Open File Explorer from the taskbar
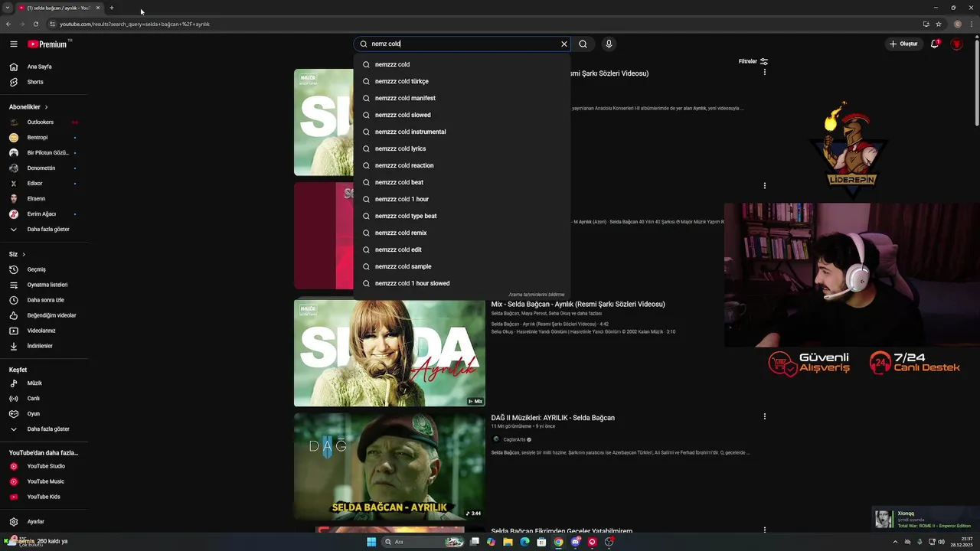 click(508, 542)
